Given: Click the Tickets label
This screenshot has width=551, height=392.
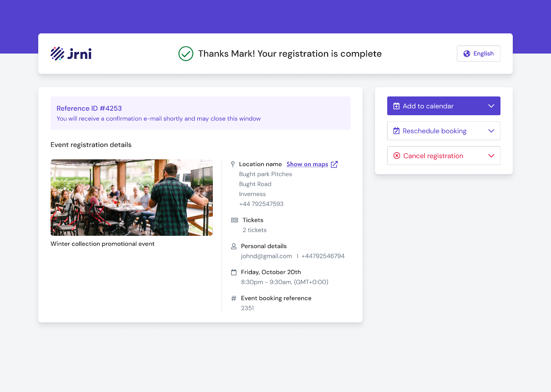Looking at the screenshot, I should (x=253, y=220).
